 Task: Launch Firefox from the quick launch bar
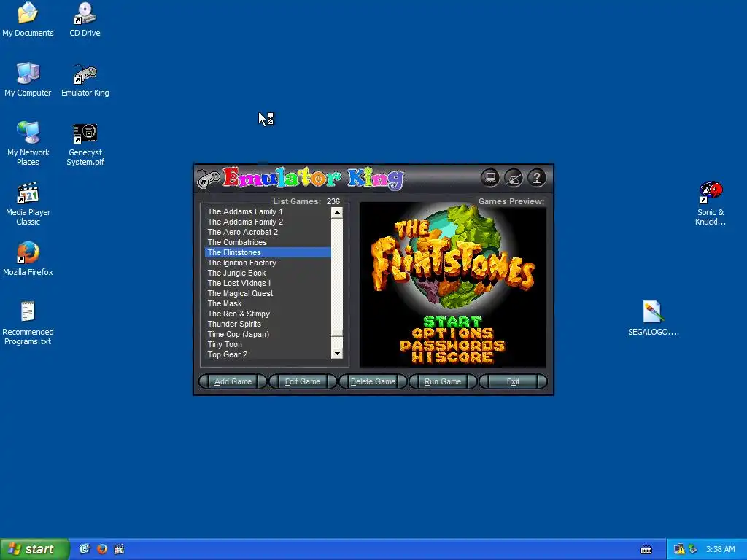pos(101,549)
